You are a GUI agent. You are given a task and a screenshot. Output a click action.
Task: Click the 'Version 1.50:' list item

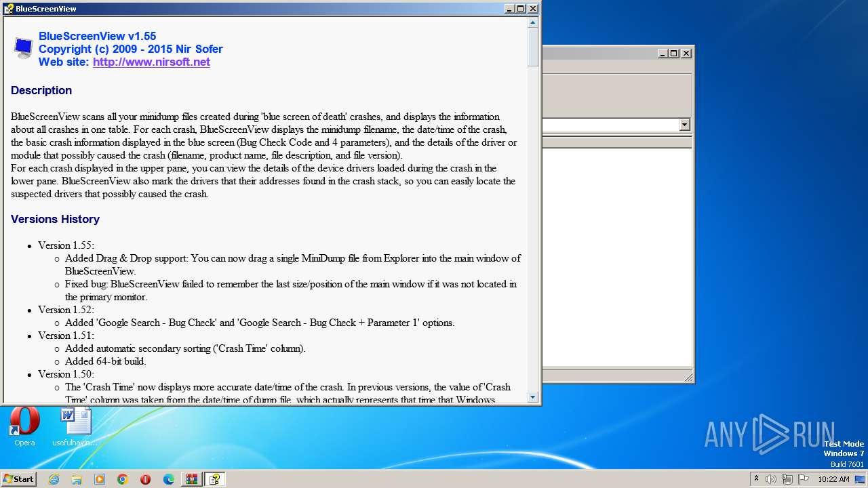coord(66,374)
